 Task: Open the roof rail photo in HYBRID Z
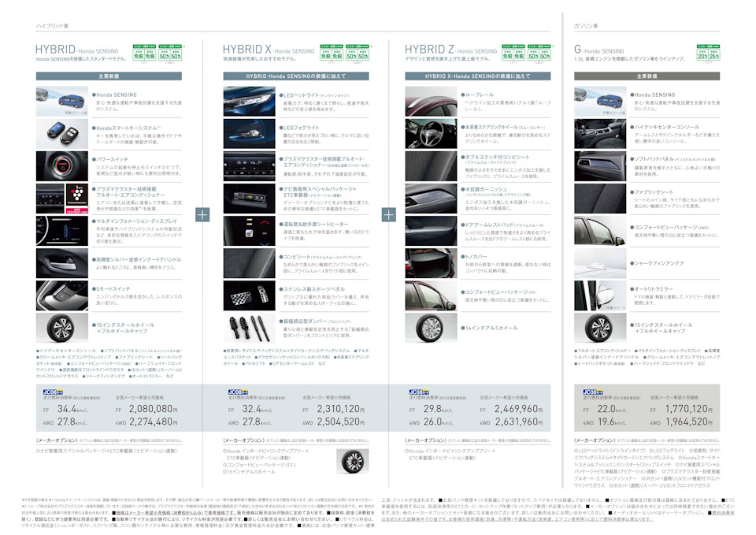[431, 102]
